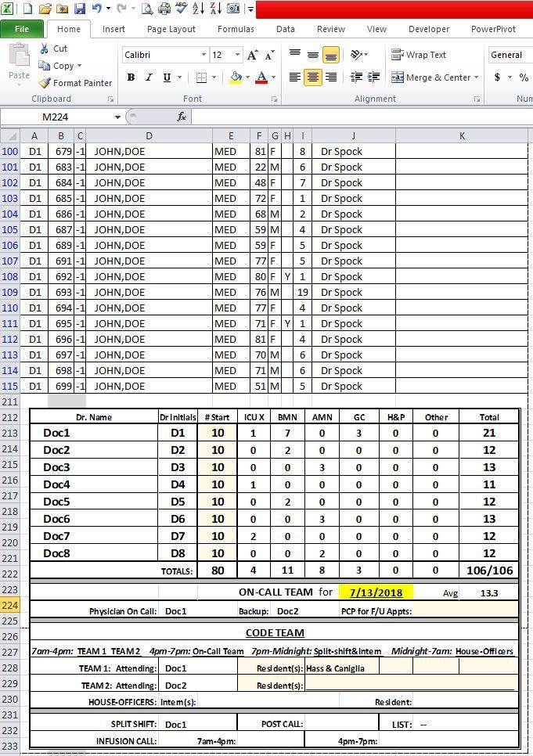Click the yellow date cell 7/13/2018
The width and height of the screenshot is (533, 756).
click(x=376, y=592)
